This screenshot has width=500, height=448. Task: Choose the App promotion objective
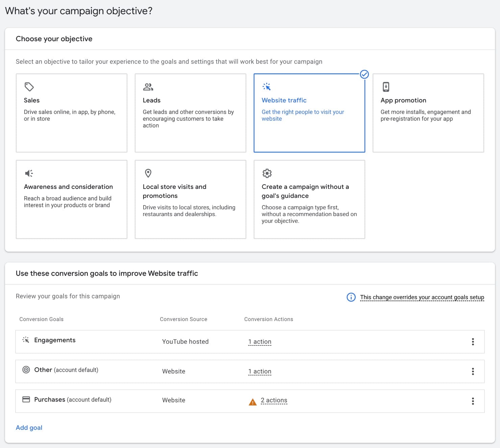[x=428, y=113]
